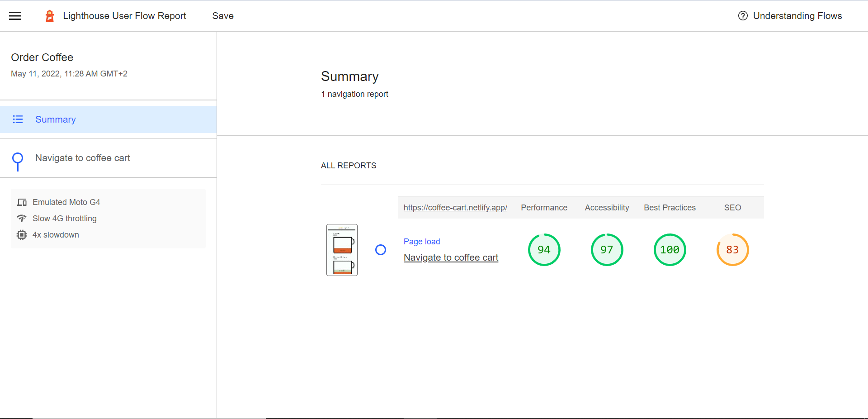The image size is (868, 419).
Task: Click the May 11, 2022 timestamp text
Action: pyautogui.click(x=69, y=74)
